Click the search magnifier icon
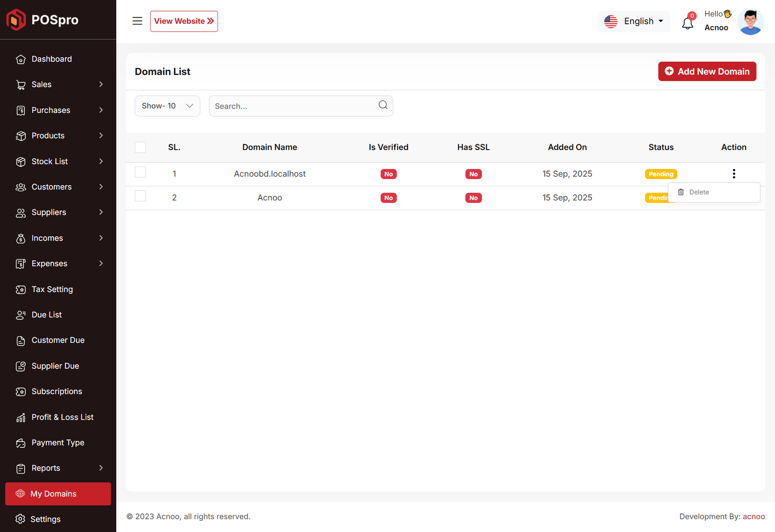Image resolution: width=775 pixels, height=532 pixels. 383,105
